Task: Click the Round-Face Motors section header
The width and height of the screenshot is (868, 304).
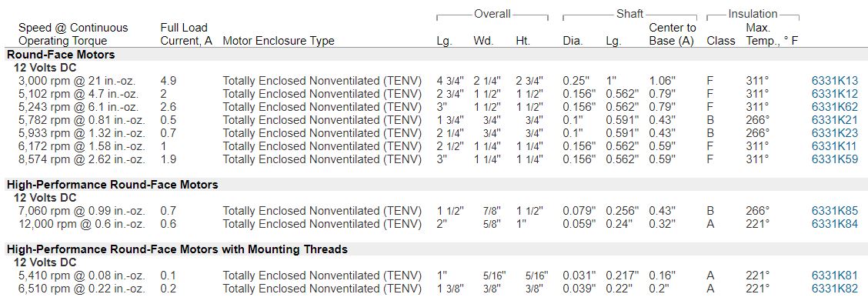Action: (x=61, y=55)
